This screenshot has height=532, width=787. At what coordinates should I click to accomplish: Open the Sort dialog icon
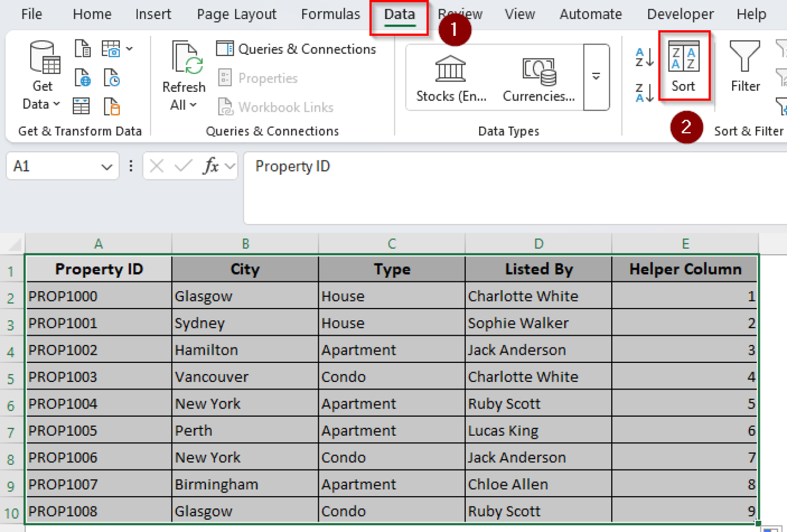coord(684,67)
